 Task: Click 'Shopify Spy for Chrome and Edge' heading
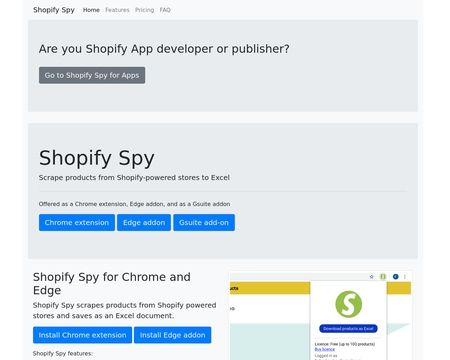point(112,284)
